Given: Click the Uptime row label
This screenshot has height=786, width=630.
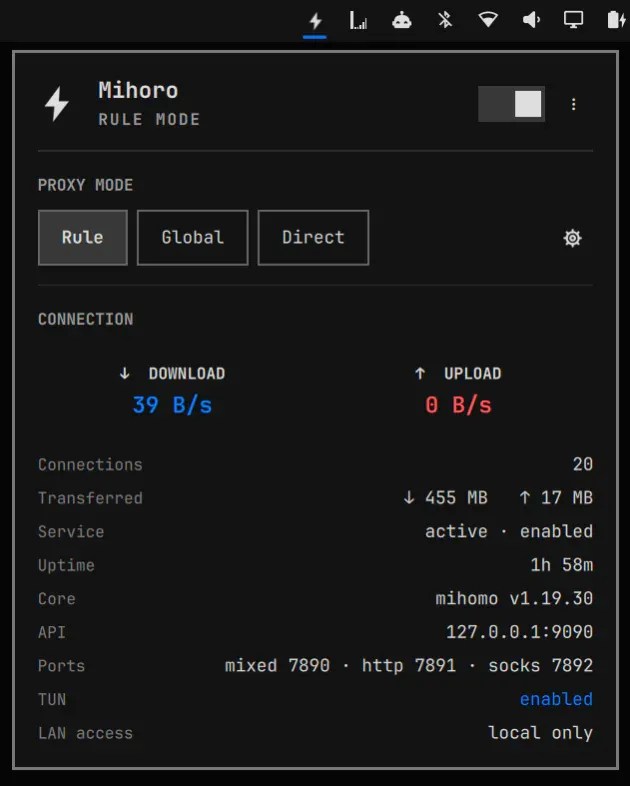Looking at the screenshot, I should pos(66,565).
